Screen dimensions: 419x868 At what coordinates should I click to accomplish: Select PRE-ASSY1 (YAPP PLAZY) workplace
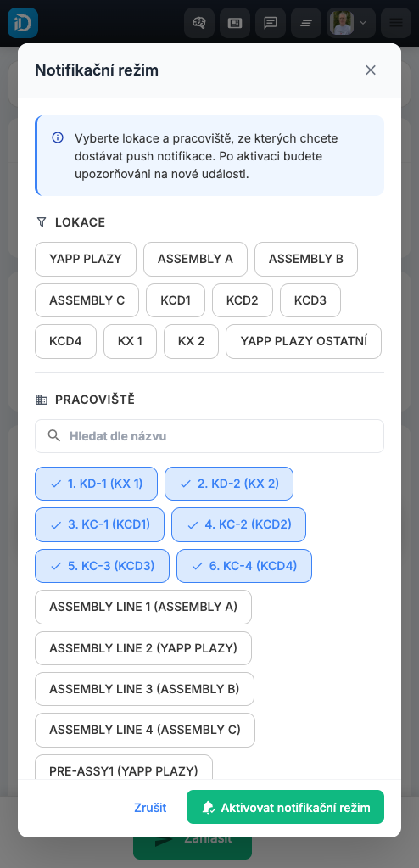(x=124, y=767)
